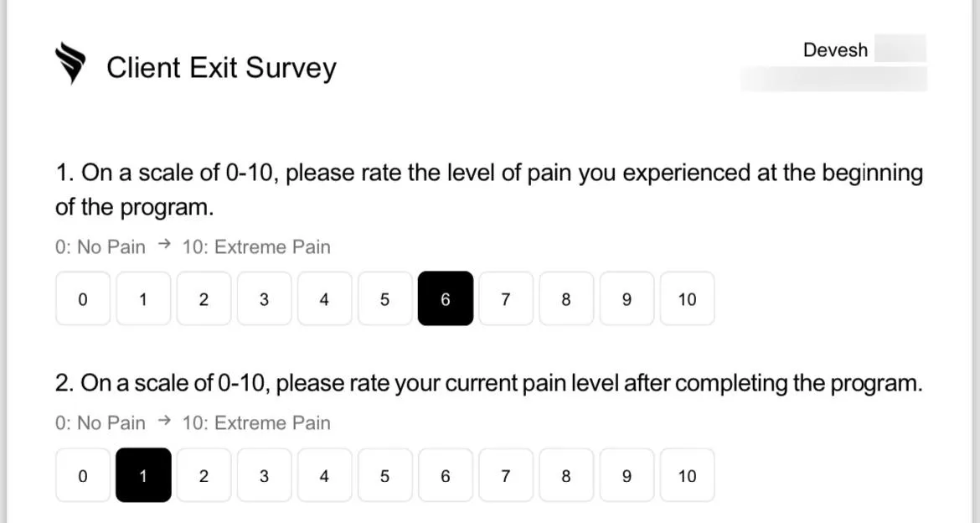The width and height of the screenshot is (980, 523).
Task: Select 0 for beginning pain level
Action: pyautogui.click(x=82, y=298)
